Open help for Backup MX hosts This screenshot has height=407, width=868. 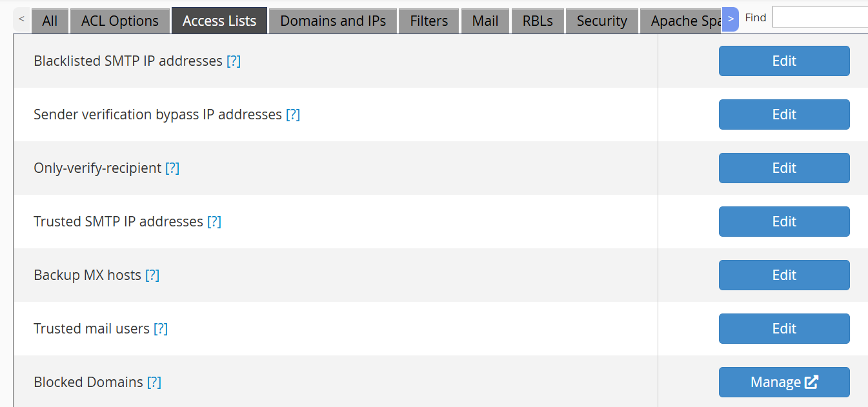152,275
